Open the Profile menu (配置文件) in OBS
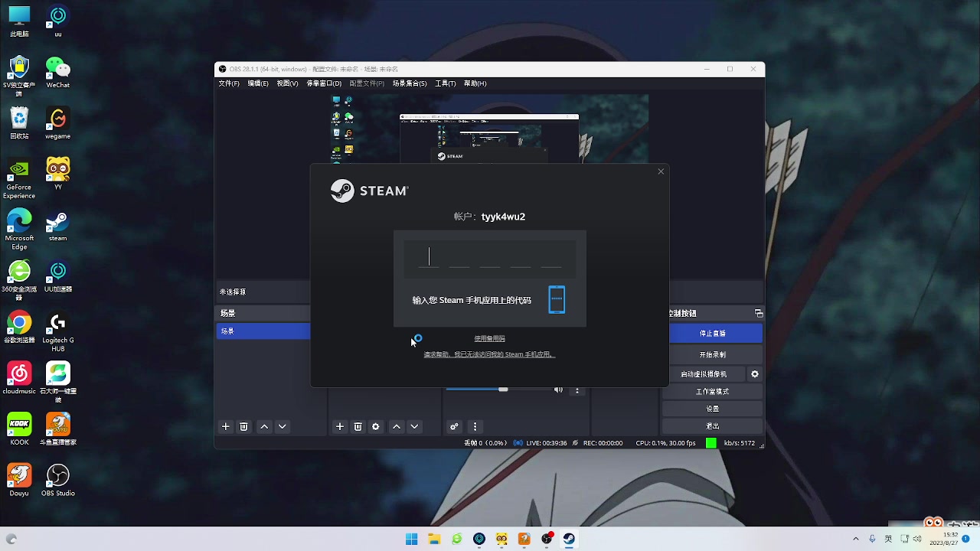The height and width of the screenshot is (551, 980). click(367, 83)
